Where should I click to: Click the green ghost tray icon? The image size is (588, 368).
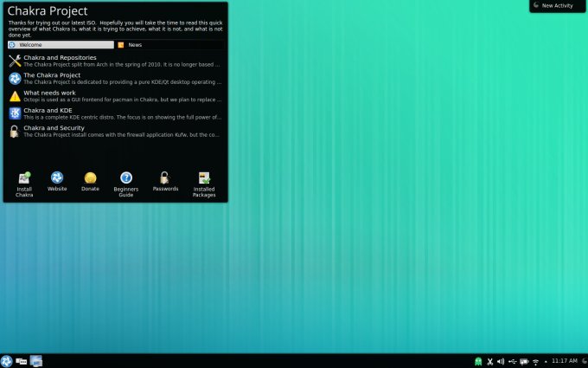pos(478,362)
